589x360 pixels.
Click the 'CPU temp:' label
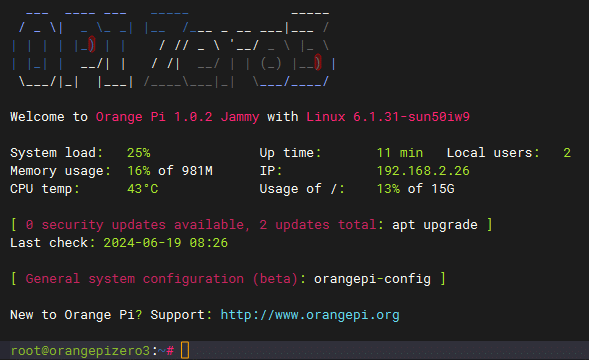click(x=45, y=189)
